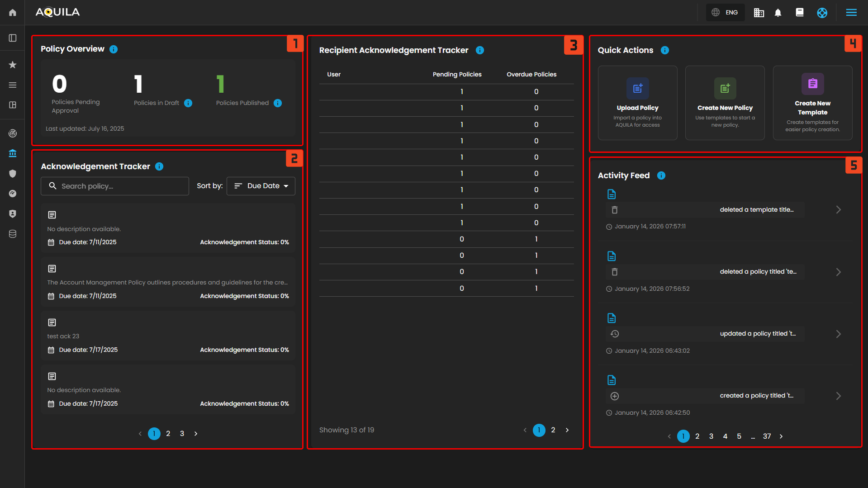
Task: Open the policy bank building icon
Action: tap(13, 153)
